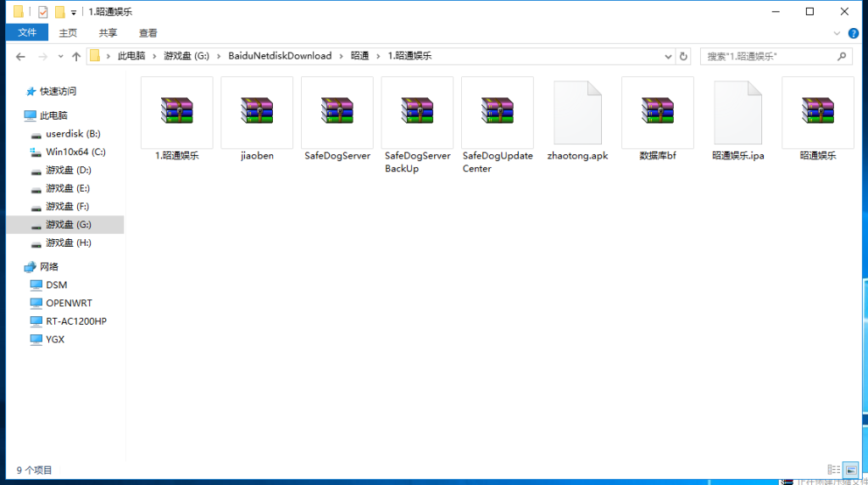This screenshot has width=868, height=485.
Task: Click the New Folder quick access icon
Action: [x=60, y=12]
